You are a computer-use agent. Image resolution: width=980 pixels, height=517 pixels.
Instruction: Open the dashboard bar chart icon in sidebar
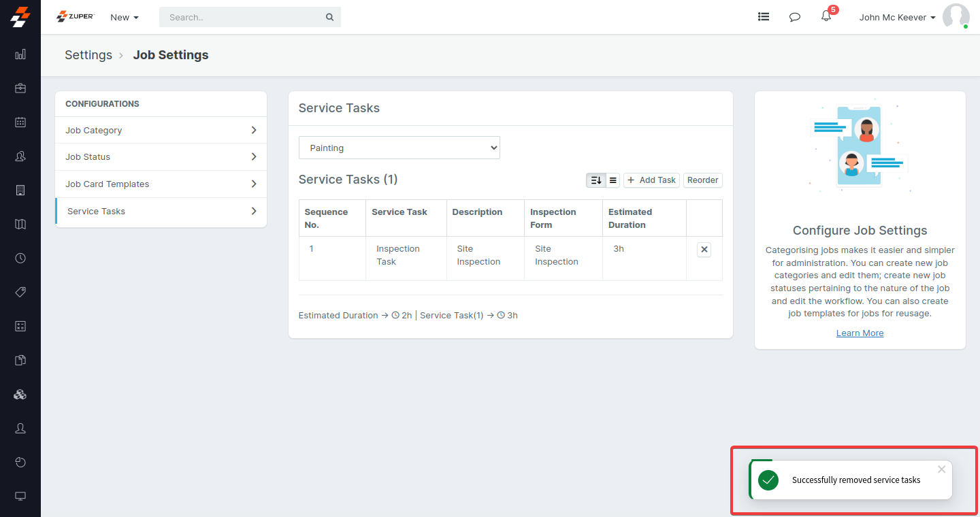pos(20,54)
